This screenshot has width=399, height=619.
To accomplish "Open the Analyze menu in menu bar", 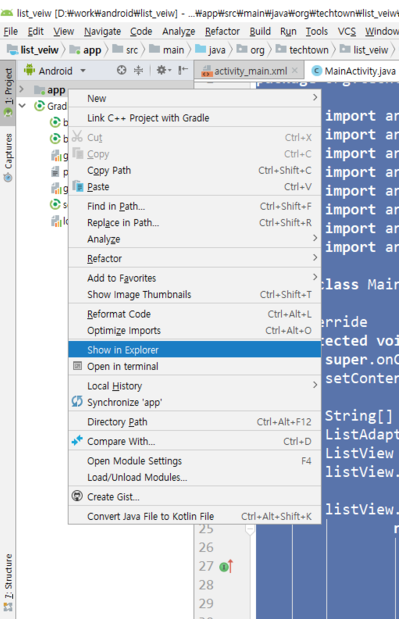I will [x=178, y=31].
